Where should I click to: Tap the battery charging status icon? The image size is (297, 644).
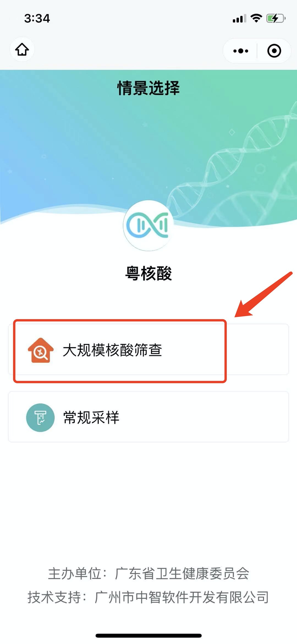click(276, 18)
